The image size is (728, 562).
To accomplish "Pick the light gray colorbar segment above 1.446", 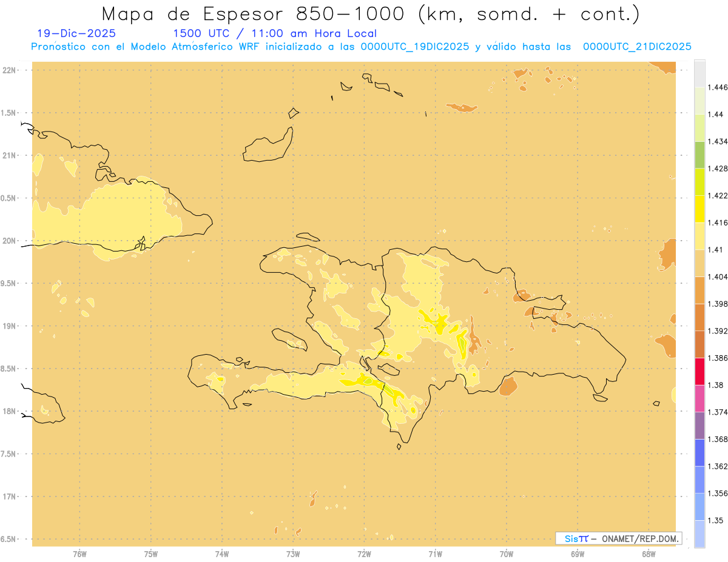I will tap(699, 74).
